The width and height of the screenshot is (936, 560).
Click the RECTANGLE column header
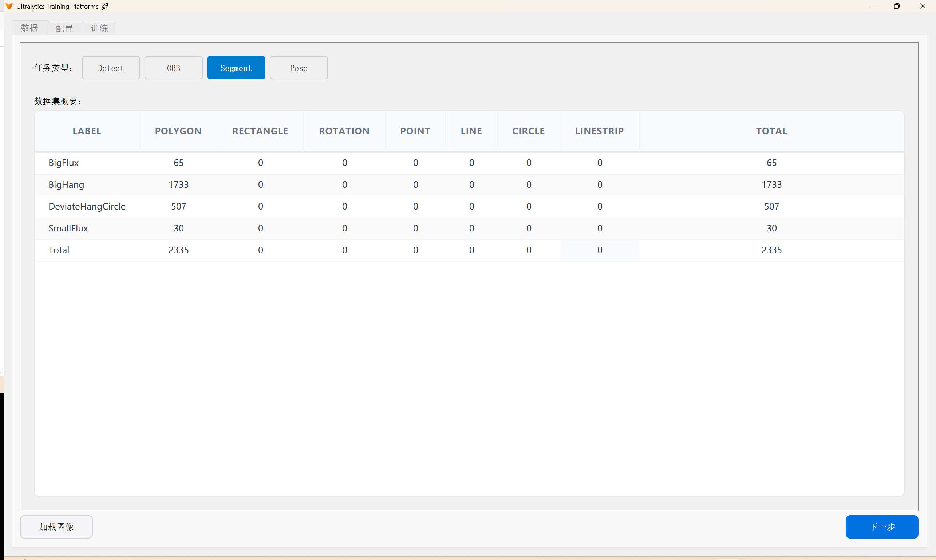(x=260, y=131)
